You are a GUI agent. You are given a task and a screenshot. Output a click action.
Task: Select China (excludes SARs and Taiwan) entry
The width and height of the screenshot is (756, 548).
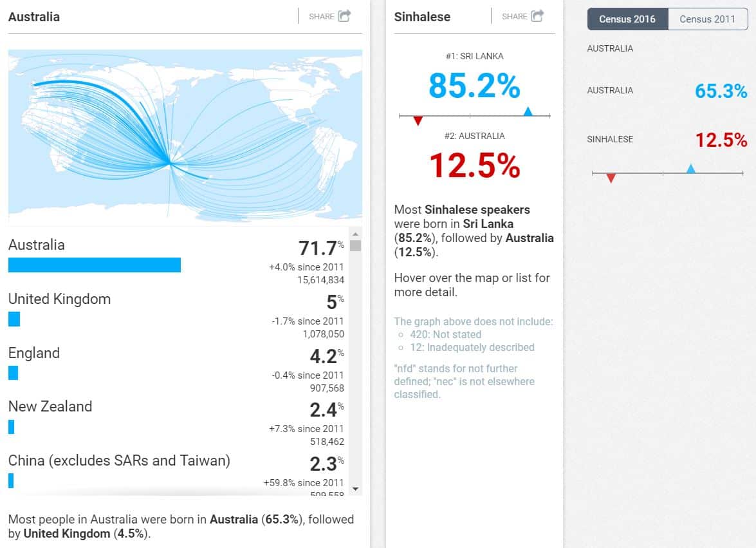coord(119,460)
